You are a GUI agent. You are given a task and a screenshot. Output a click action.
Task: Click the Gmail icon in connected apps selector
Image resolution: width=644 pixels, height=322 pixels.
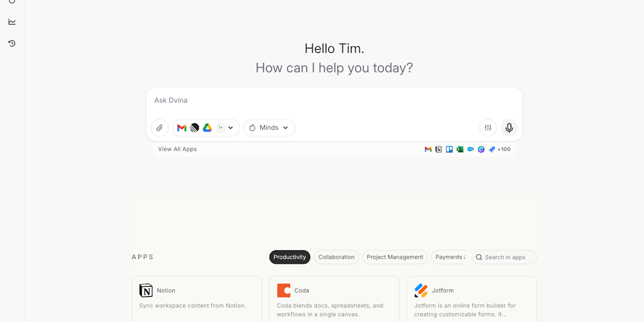[182, 128]
